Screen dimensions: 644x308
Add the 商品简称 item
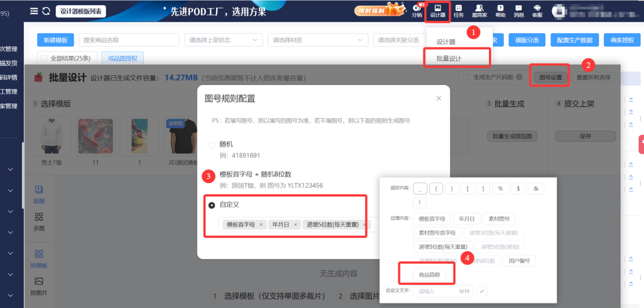coord(429,275)
